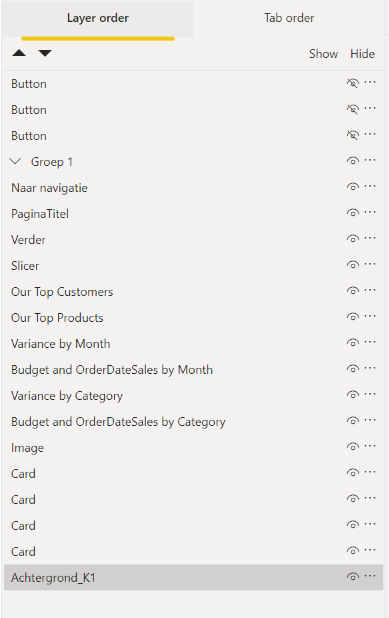
Task: Open more options for Groep 1
Action: 370,160
